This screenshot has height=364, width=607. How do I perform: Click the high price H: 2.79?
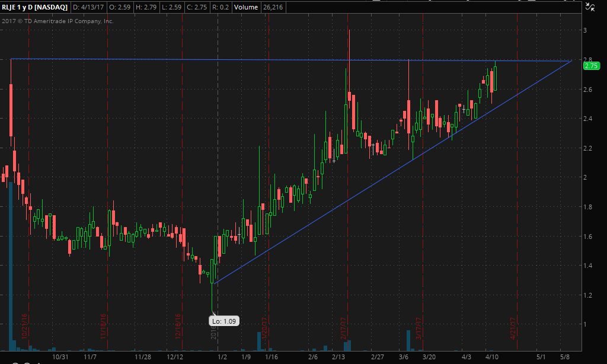[x=146, y=7]
